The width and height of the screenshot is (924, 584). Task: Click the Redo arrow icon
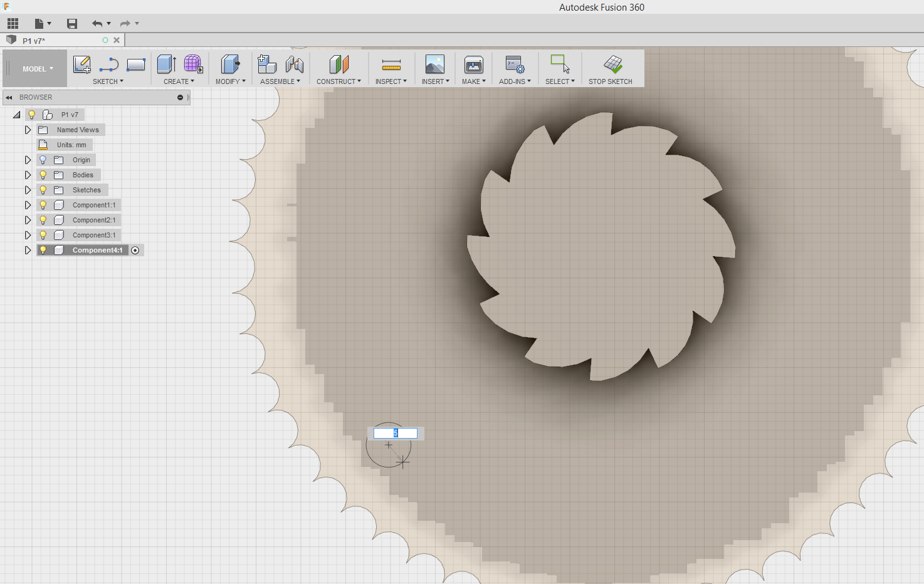click(x=125, y=24)
